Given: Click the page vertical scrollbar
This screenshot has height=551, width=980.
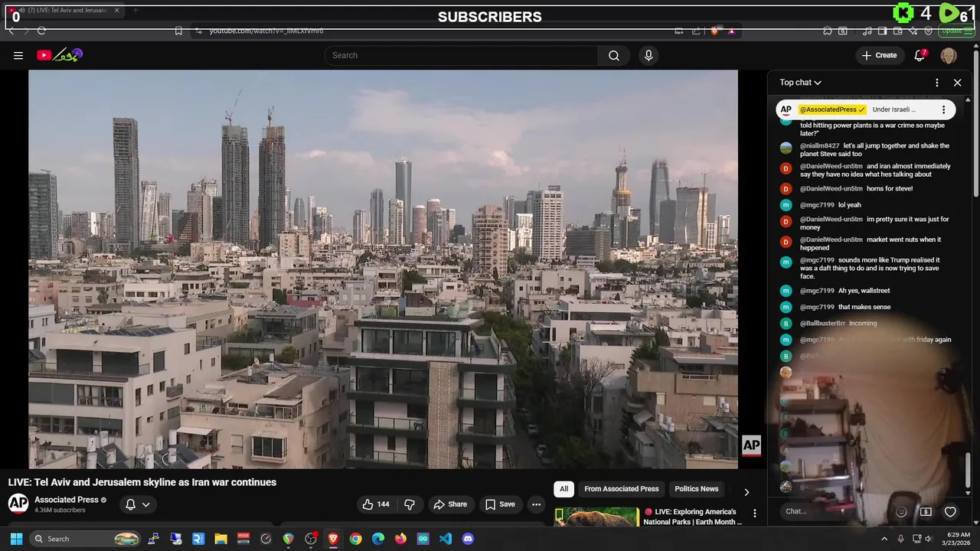Looking at the screenshot, I should [x=976, y=122].
